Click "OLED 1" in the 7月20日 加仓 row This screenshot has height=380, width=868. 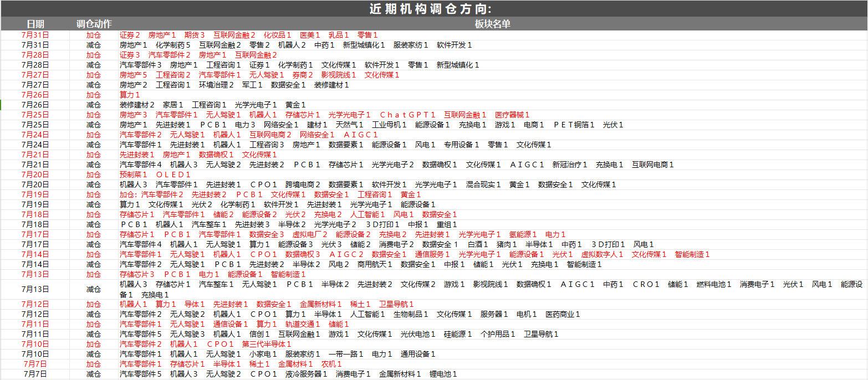pos(173,174)
